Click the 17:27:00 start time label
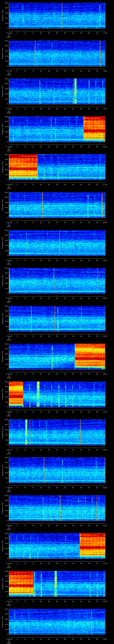The height and width of the screenshot is (644, 114). [9, 450]
